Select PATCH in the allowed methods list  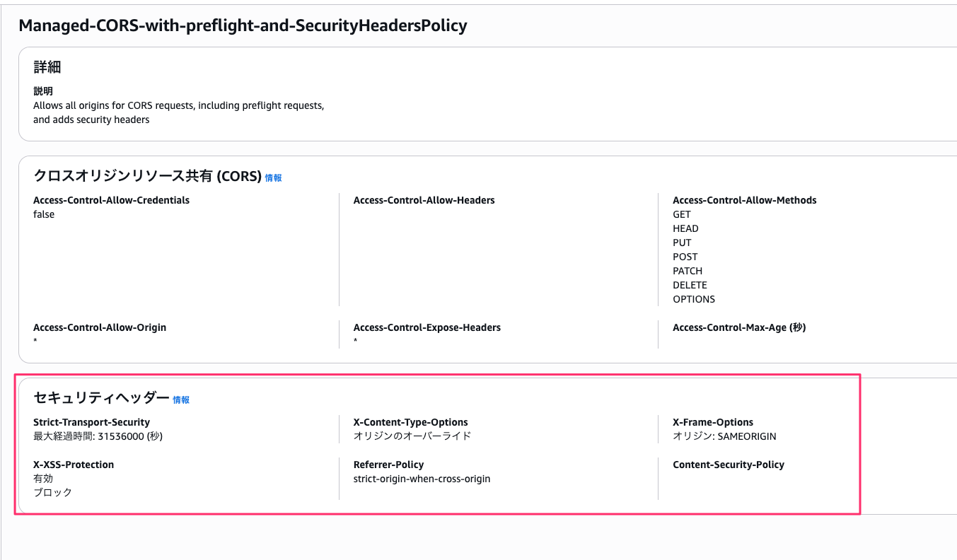(x=688, y=271)
